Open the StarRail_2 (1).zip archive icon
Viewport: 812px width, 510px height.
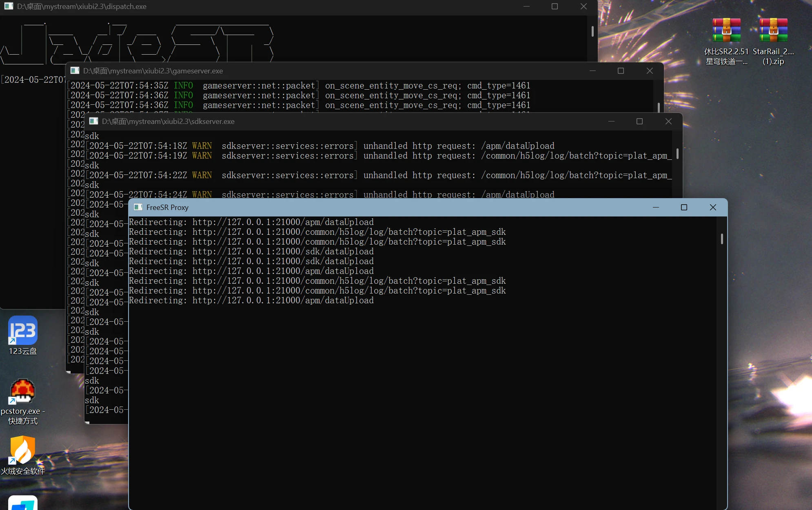point(773,31)
